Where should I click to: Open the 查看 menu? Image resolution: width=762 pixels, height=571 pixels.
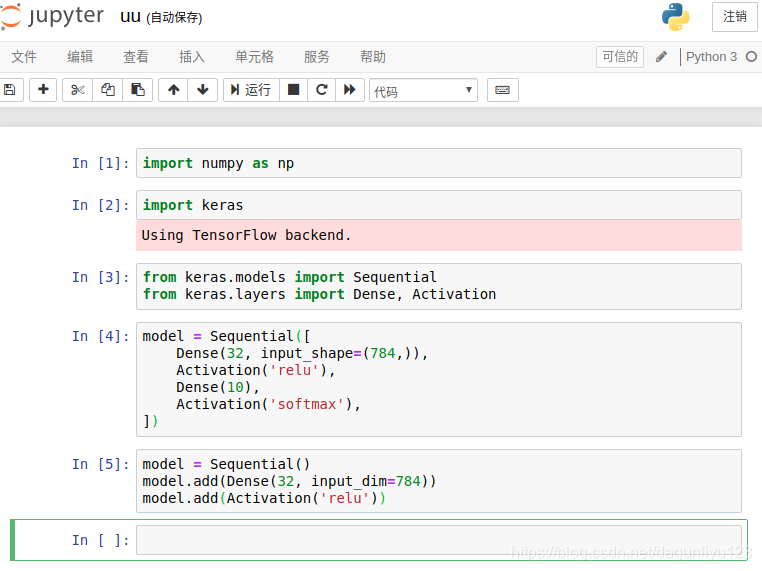click(x=136, y=57)
